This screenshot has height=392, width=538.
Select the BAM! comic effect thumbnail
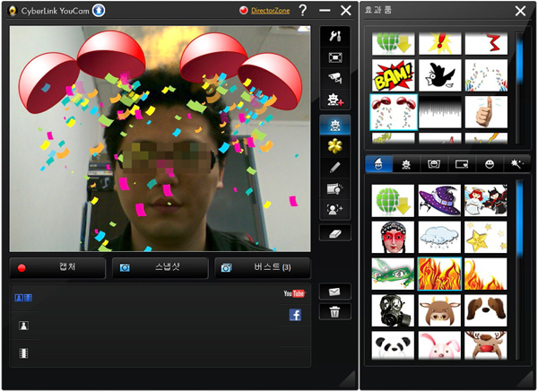[x=393, y=75]
